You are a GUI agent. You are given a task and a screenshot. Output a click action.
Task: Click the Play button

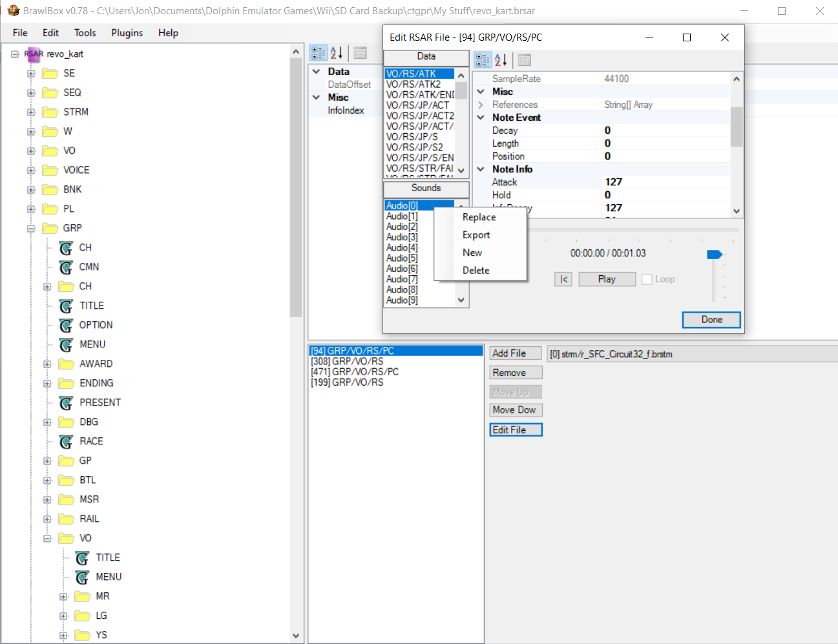pyautogui.click(x=607, y=279)
